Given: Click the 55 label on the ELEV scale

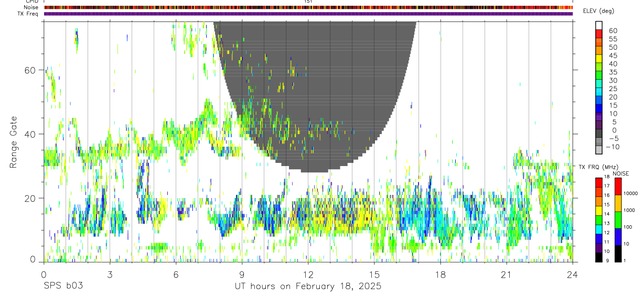Looking at the screenshot, I should click(x=613, y=39).
